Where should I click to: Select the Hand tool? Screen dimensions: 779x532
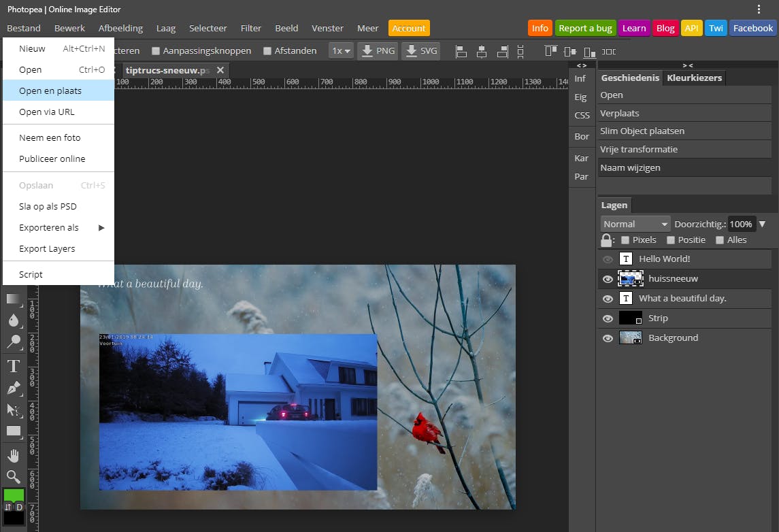coord(13,454)
